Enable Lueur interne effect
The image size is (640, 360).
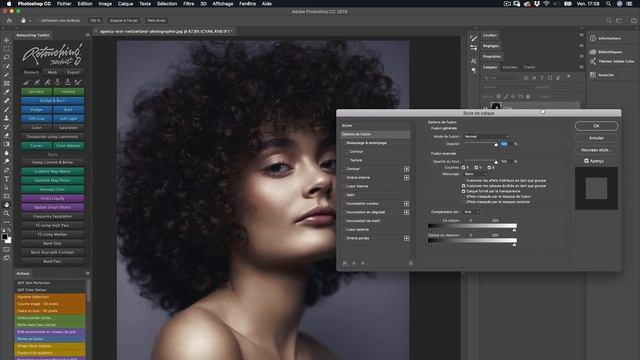(344, 186)
